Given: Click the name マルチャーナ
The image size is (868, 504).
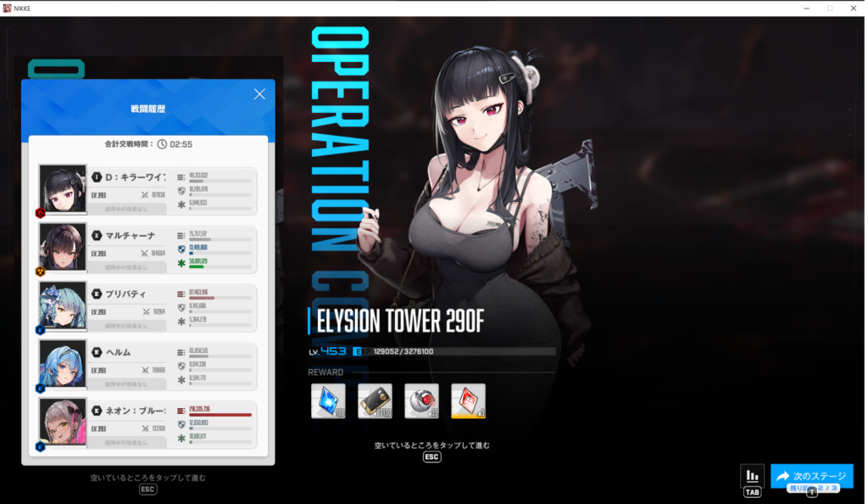Looking at the screenshot, I should 131,235.
